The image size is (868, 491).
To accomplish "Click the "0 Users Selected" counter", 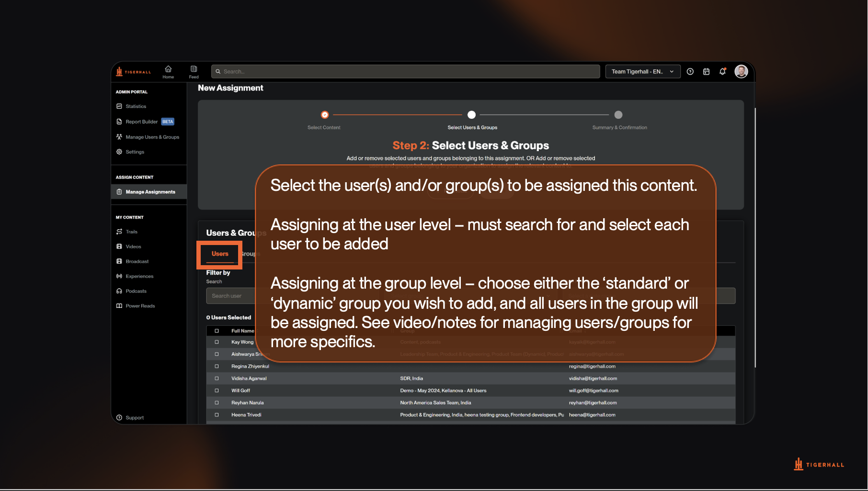I will pos(228,317).
